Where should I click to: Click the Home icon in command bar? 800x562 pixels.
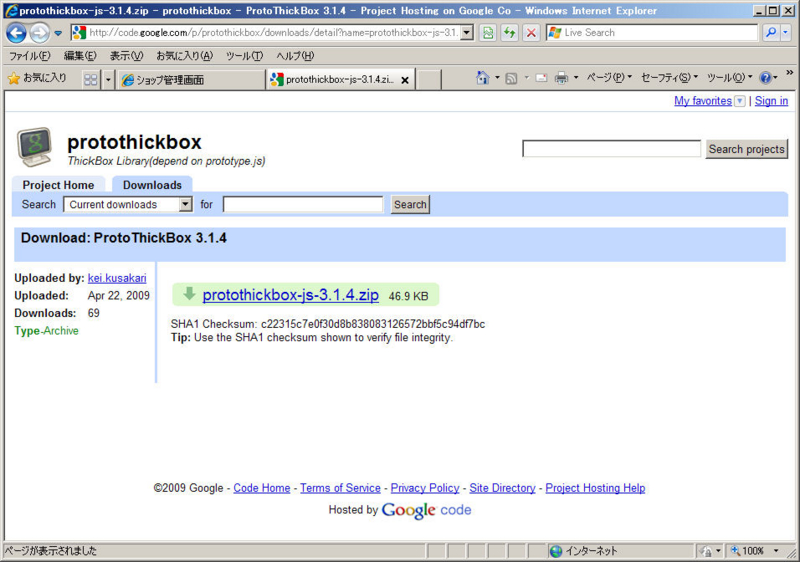[x=483, y=78]
